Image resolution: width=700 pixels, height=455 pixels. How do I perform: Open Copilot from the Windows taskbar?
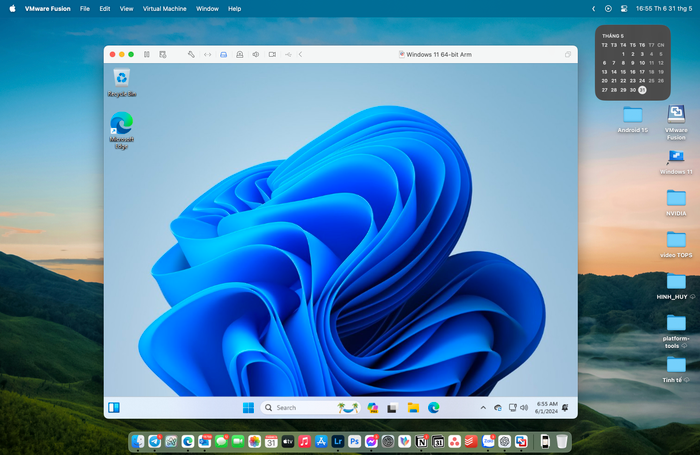tap(372, 407)
